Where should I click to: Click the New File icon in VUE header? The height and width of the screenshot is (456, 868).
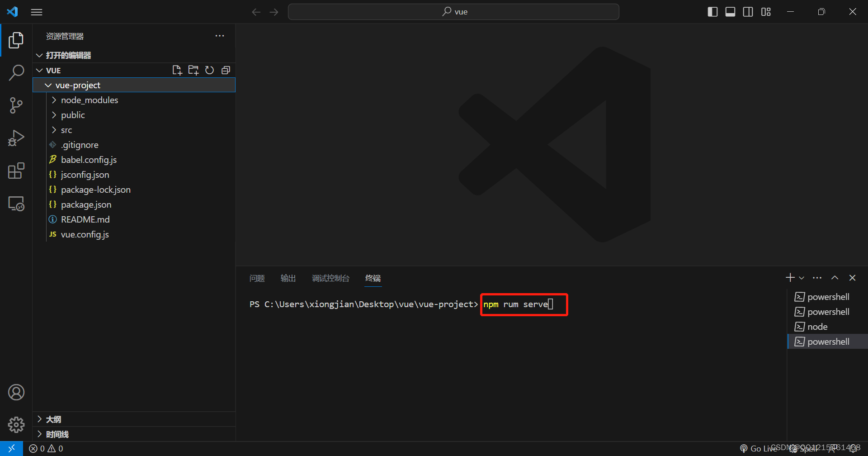(x=177, y=70)
